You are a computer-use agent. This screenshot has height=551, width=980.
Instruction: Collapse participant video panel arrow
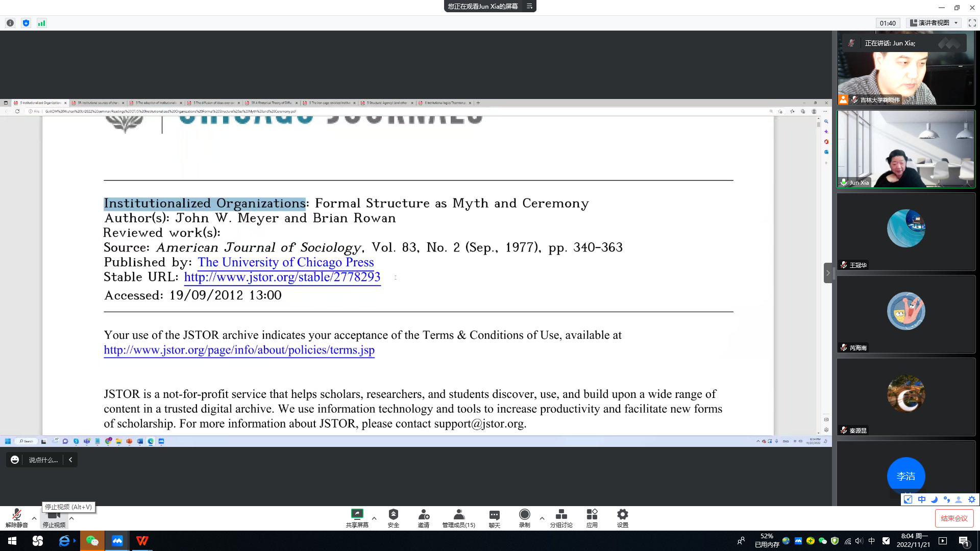pos(828,273)
